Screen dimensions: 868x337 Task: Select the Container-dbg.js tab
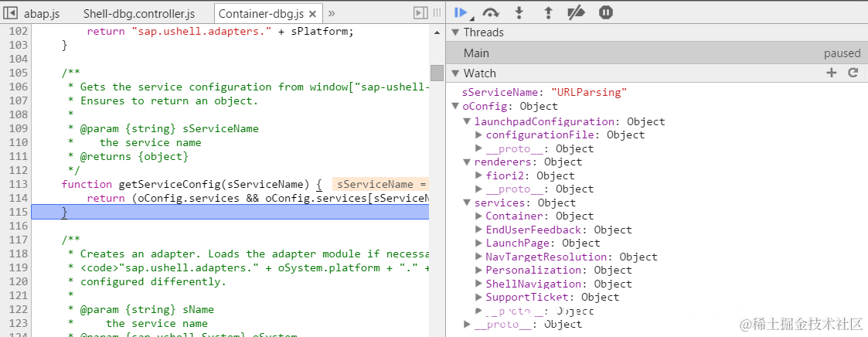pyautogui.click(x=260, y=14)
